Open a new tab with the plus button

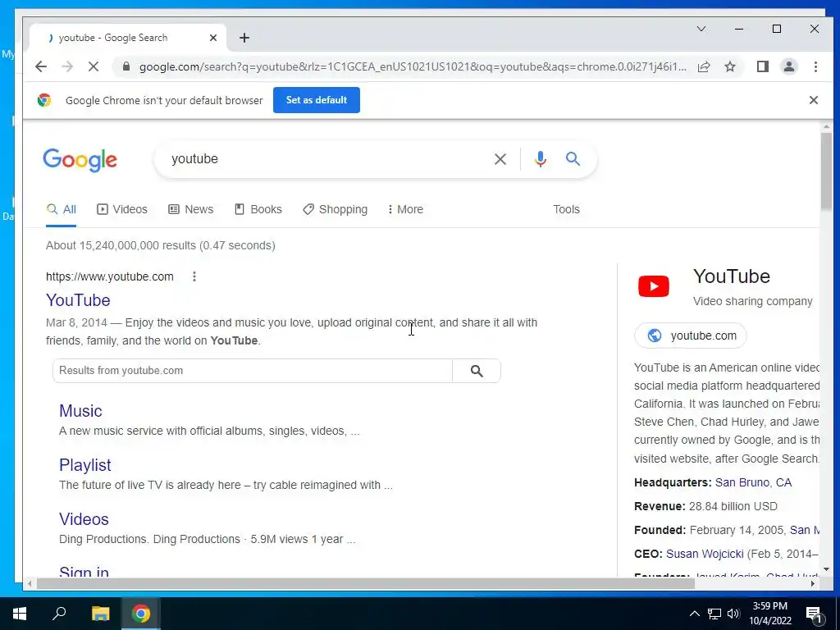pos(244,38)
